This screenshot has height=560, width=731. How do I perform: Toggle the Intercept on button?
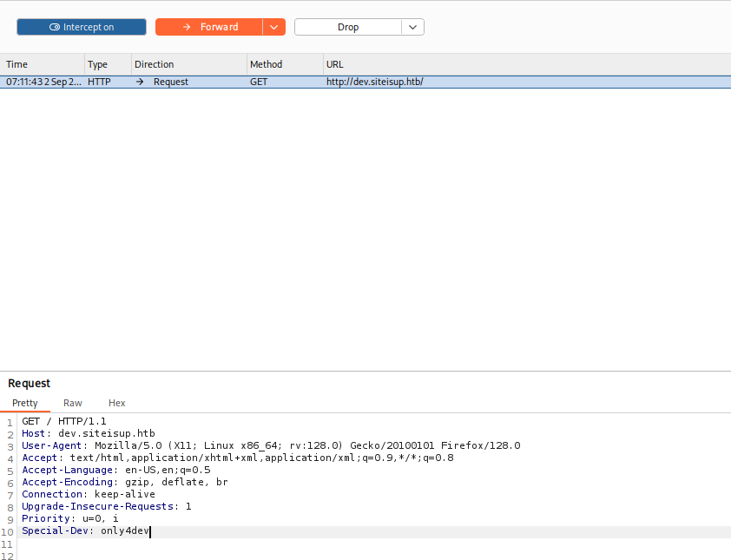click(82, 27)
